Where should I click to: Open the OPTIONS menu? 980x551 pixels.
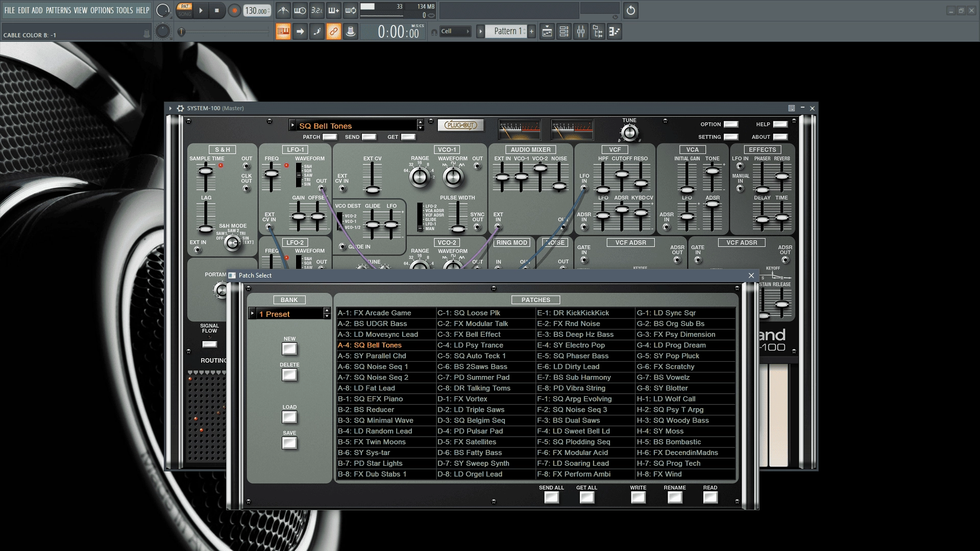click(x=102, y=10)
